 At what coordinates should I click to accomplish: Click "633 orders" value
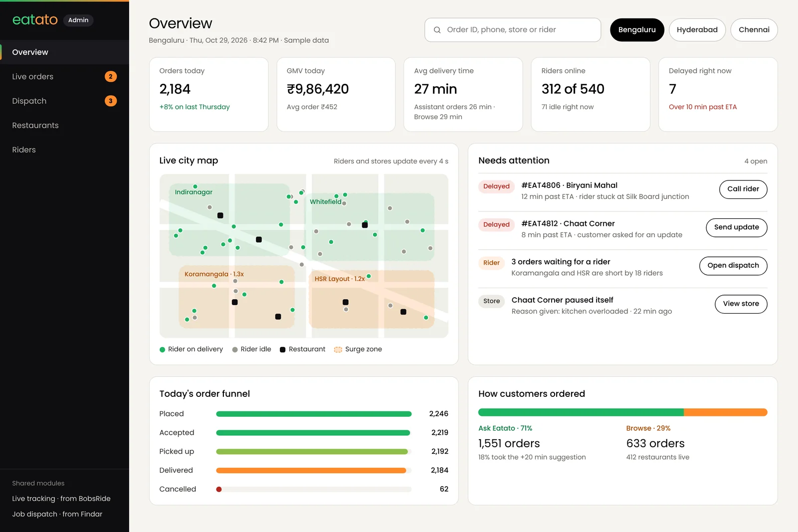point(655,444)
